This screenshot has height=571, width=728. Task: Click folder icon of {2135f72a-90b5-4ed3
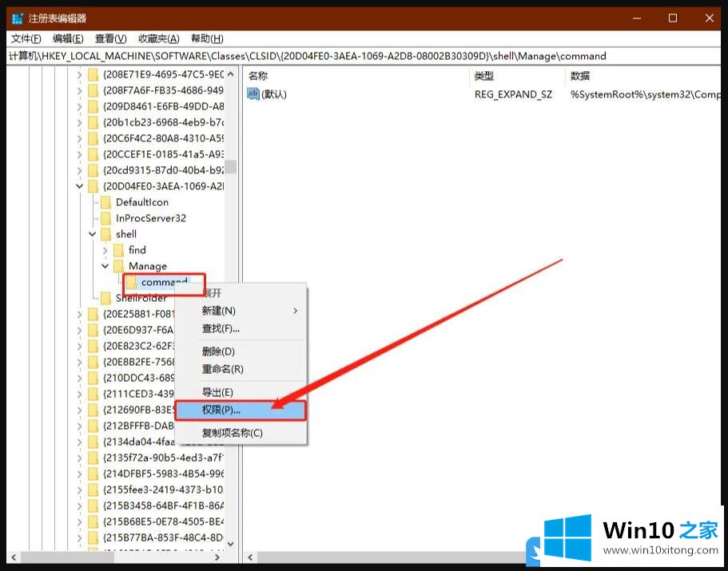(93, 458)
